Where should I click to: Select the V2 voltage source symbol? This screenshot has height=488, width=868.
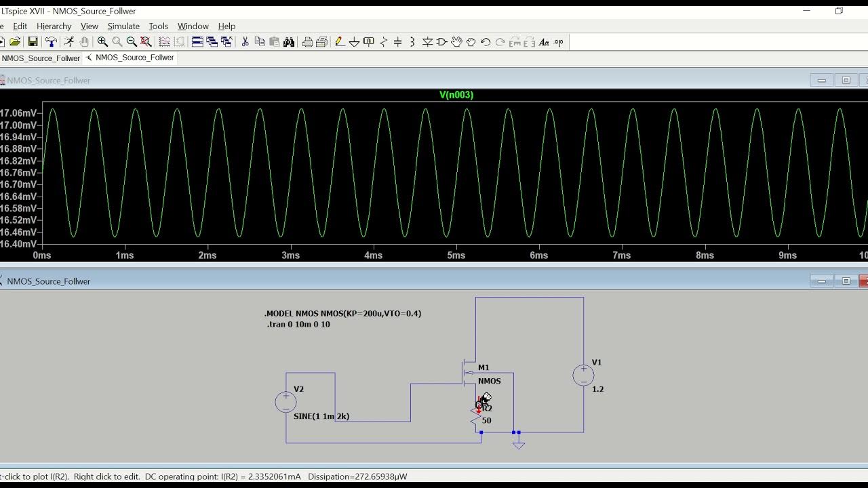click(285, 402)
